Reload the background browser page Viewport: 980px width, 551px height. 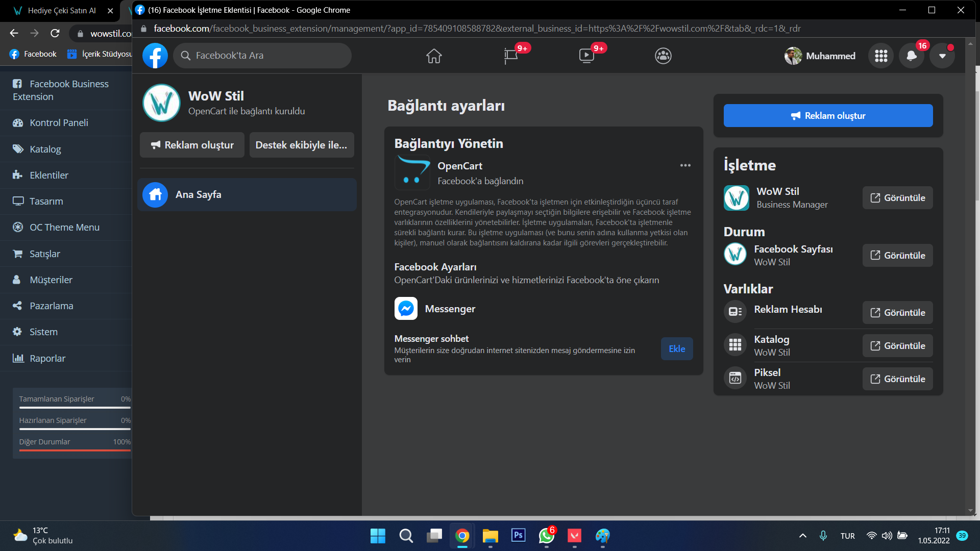[55, 34]
